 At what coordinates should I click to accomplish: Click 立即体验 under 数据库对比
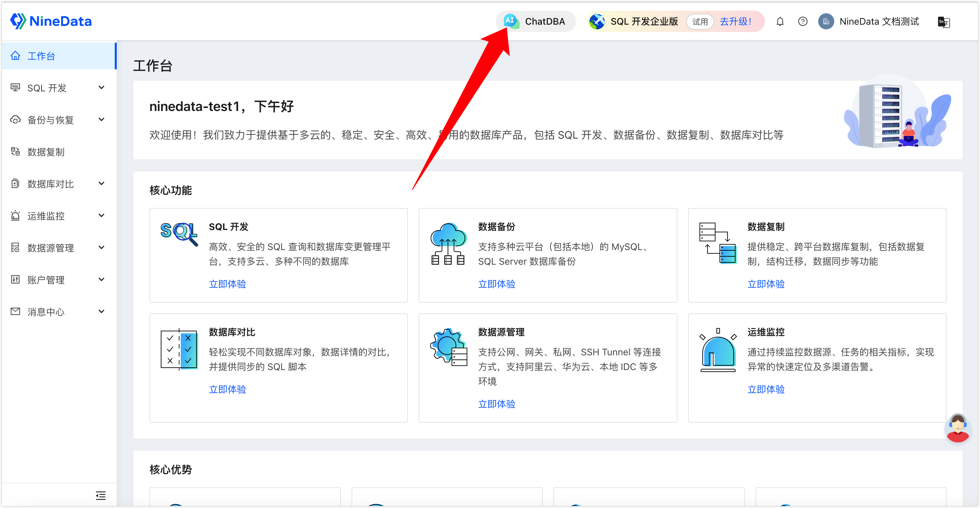[227, 389]
